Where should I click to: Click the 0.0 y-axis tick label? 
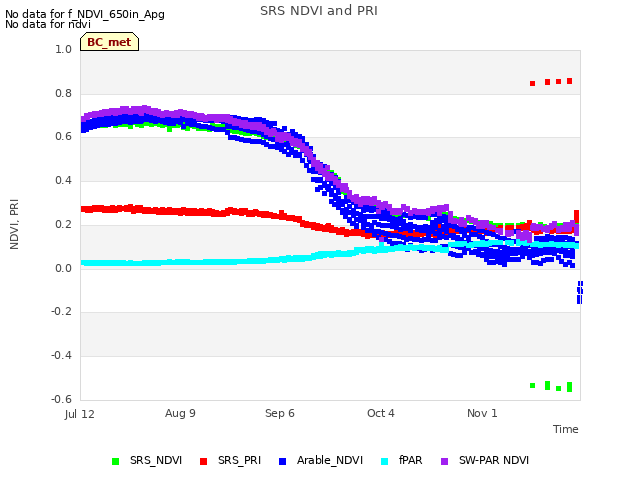pyautogui.click(x=63, y=269)
